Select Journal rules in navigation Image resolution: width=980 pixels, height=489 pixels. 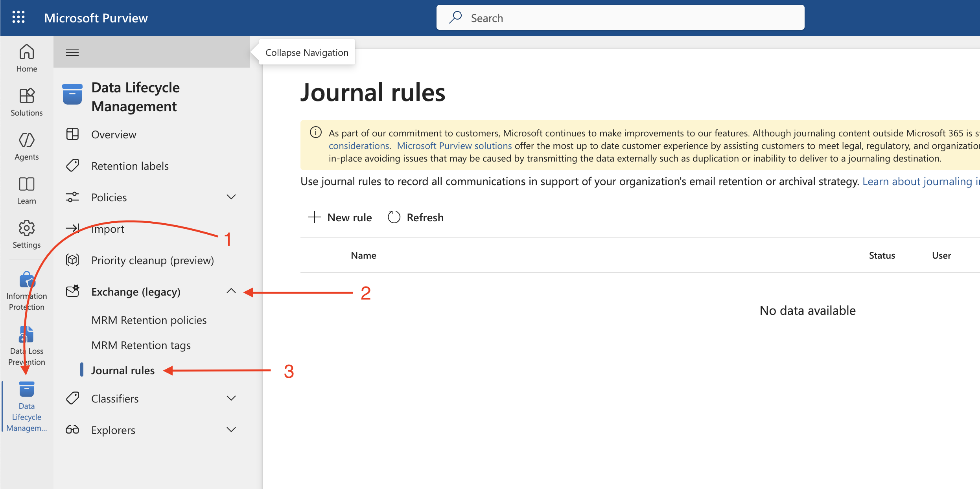[123, 370]
